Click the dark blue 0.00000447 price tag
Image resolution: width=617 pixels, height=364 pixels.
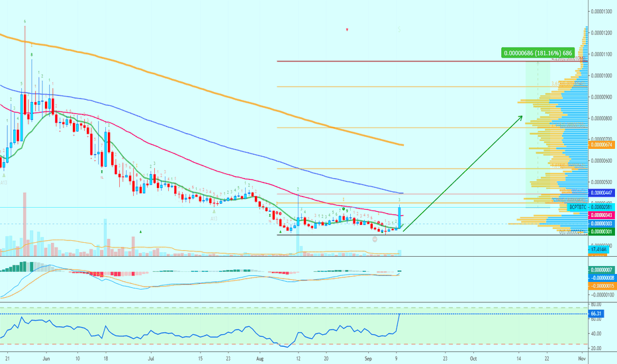coord(602,193)
